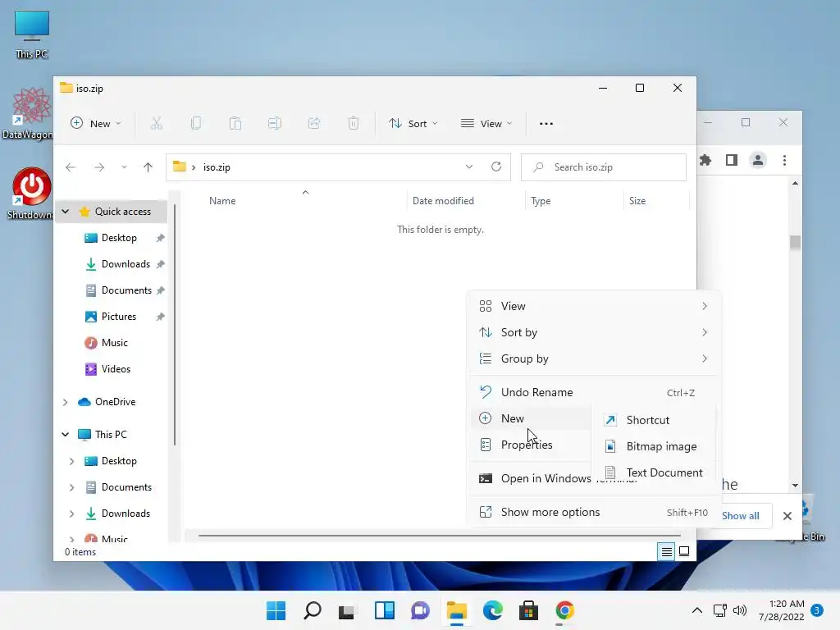Open Google Chrome from the taskbar

pos(564,610)
